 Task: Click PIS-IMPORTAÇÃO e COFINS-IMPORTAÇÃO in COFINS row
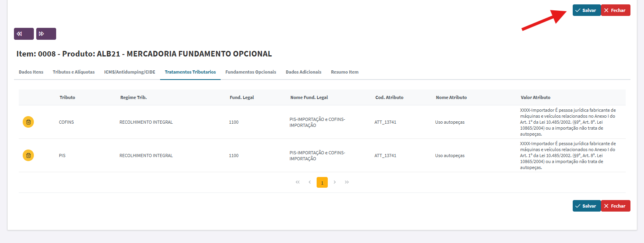click(317, 122)
